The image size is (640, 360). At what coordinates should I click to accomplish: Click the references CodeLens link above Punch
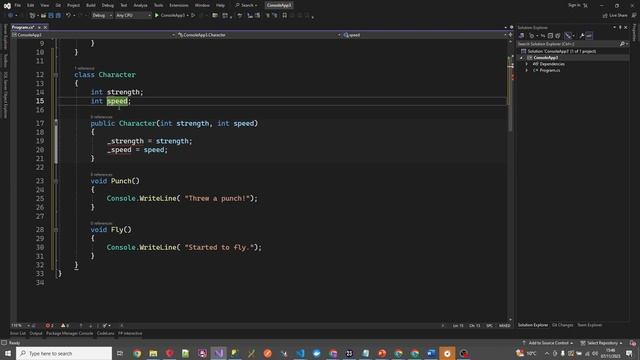pos(101,174)
